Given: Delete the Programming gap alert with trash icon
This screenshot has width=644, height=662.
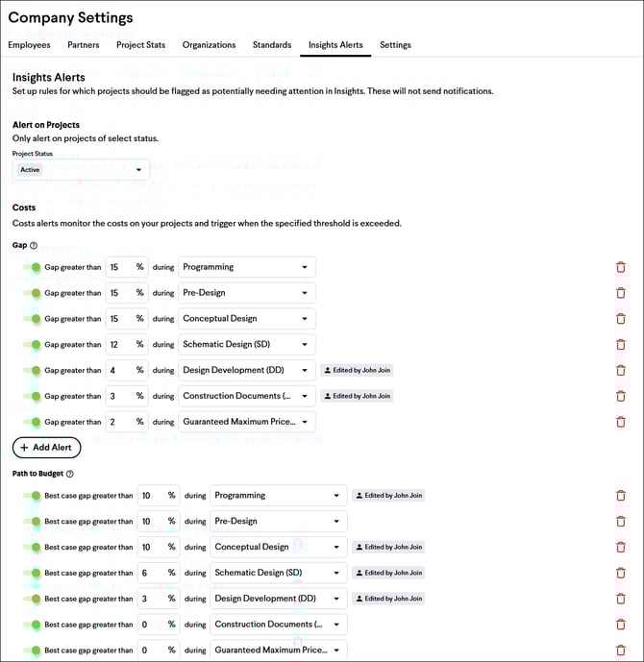Looking at the screenshot, I should (x=620, y=267).
